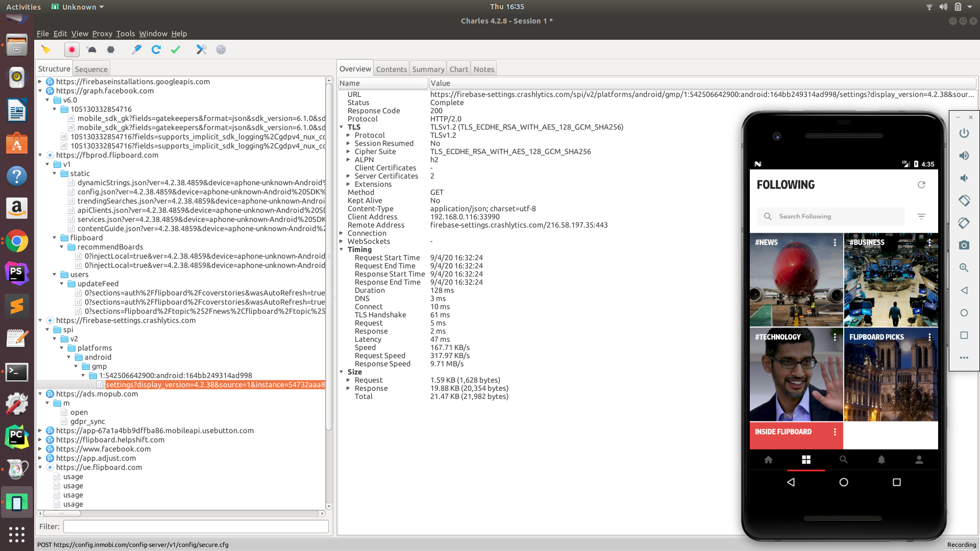Collapse the recommendBoards folder

62,247
